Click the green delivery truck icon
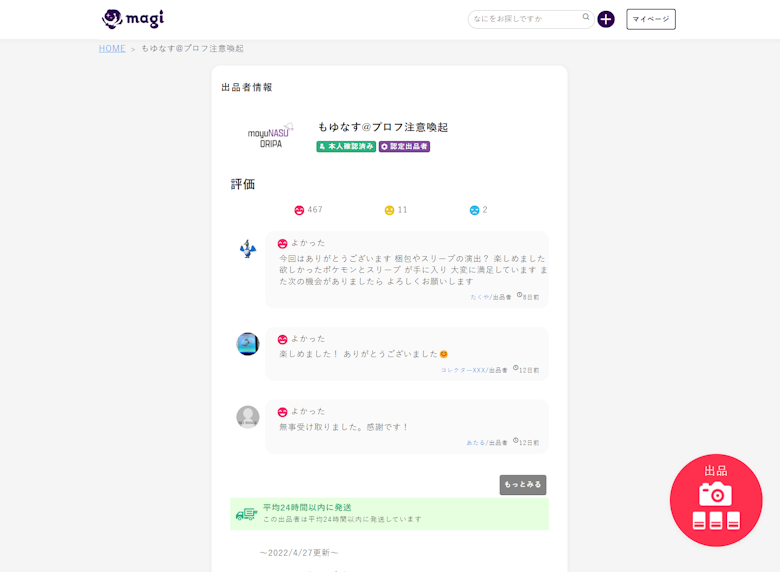 click(x=246, y=514)
